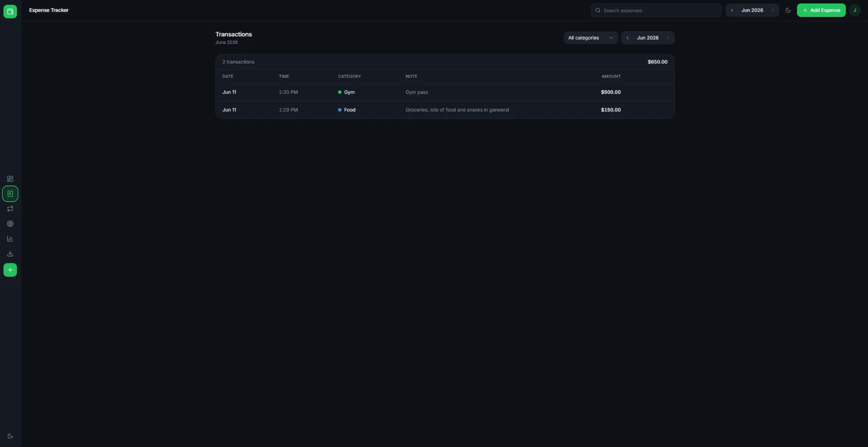Image resolution: width=868 pixels, height=447 pixels.
Task: Open the Transactions list icon in sidebar
Action: [x=10, y=194]
